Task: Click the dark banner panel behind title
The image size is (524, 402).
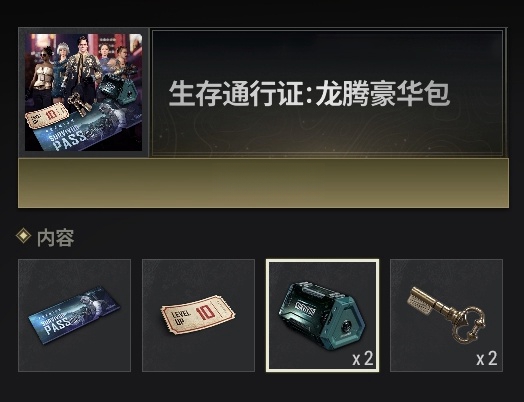Action: coord(328,93)
